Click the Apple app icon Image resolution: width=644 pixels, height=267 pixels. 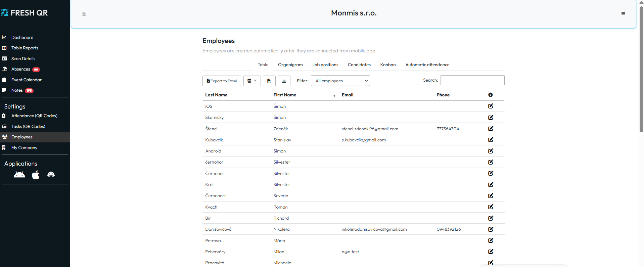pos(36,175)
